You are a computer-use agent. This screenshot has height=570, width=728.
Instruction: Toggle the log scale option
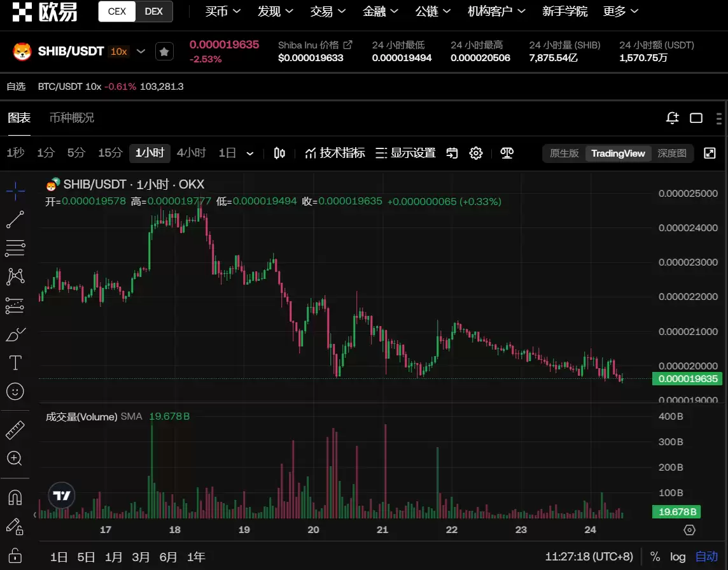coord(678,557)
